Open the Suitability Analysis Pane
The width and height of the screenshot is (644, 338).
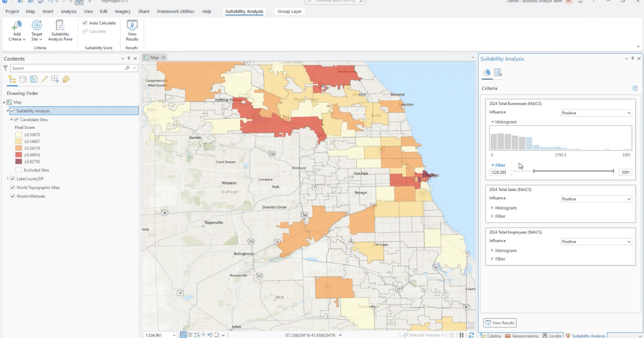point(60,31)
